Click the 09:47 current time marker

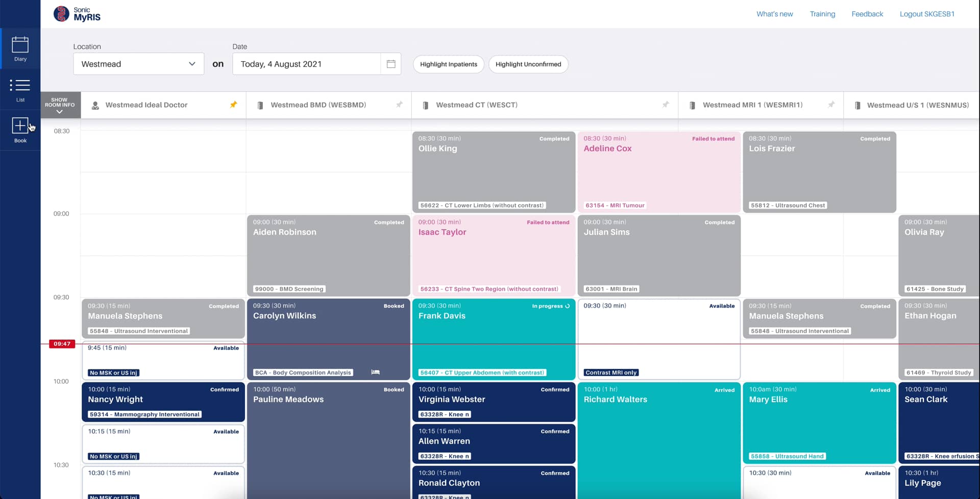pyautogui.click(x=62, y=344)
